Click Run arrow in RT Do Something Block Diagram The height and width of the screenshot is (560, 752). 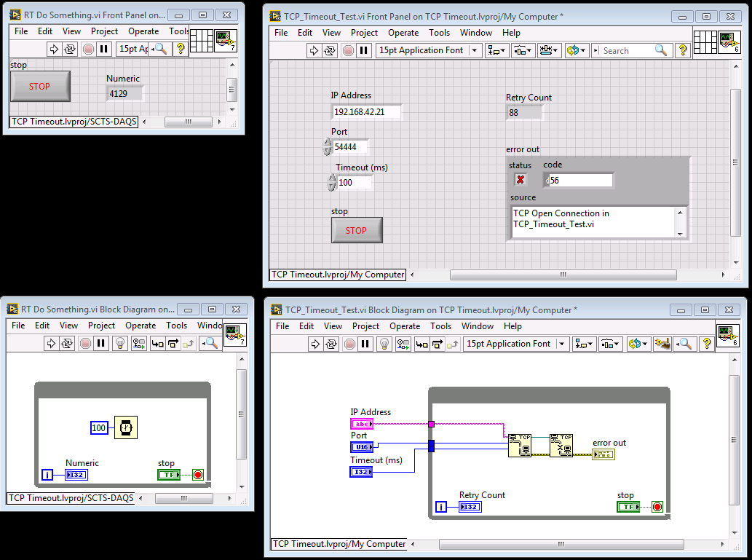point(51,343)
